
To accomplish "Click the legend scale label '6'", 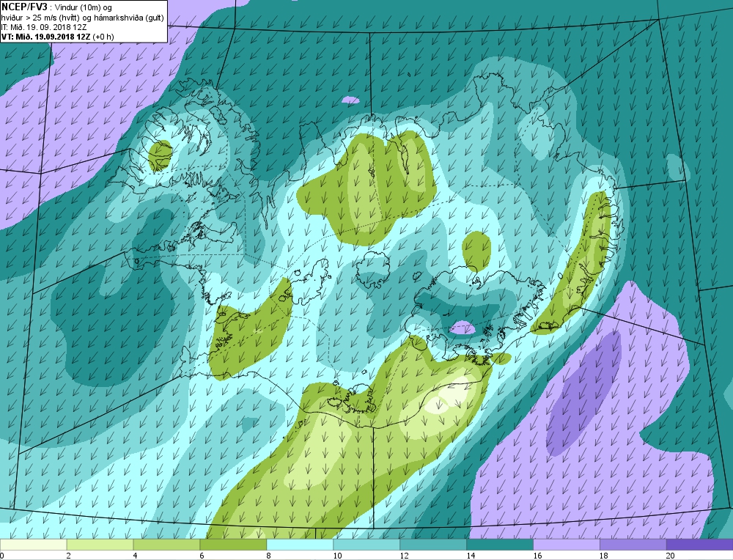I will (x=202, y=556).
